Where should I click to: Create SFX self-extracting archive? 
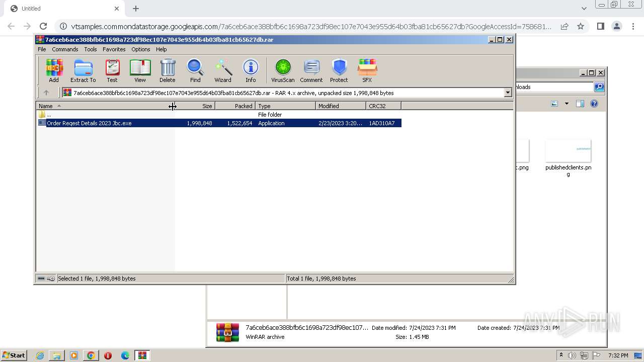(x=367, y=70)
